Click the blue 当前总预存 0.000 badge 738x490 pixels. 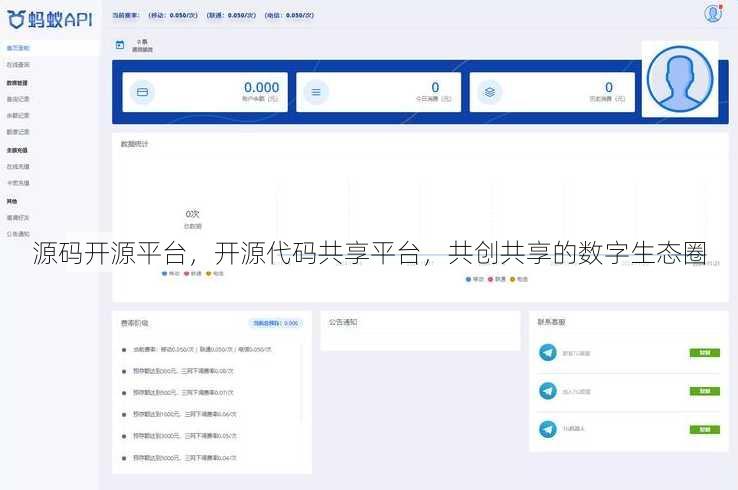point(276,323)
